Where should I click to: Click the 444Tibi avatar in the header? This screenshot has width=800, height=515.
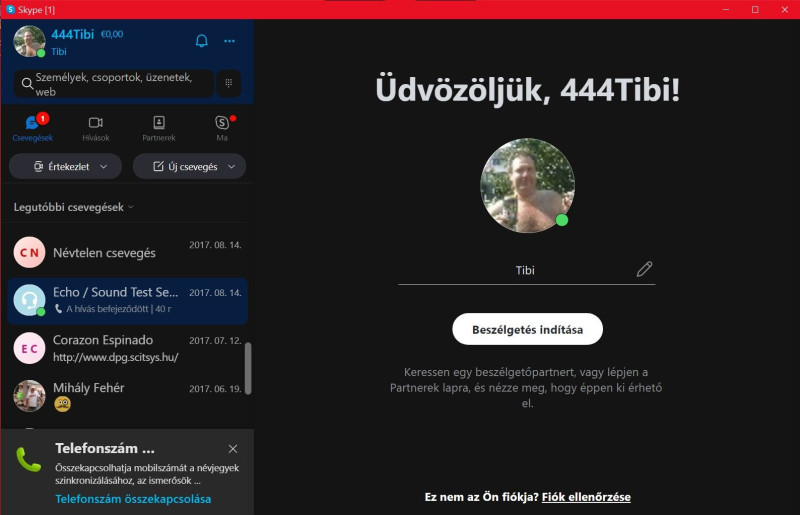29,41
